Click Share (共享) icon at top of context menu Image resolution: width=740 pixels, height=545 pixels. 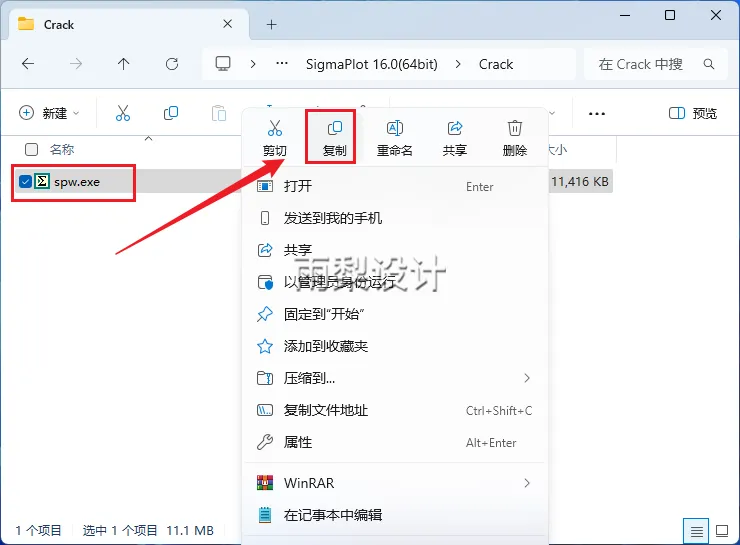[x=454, y=138]
